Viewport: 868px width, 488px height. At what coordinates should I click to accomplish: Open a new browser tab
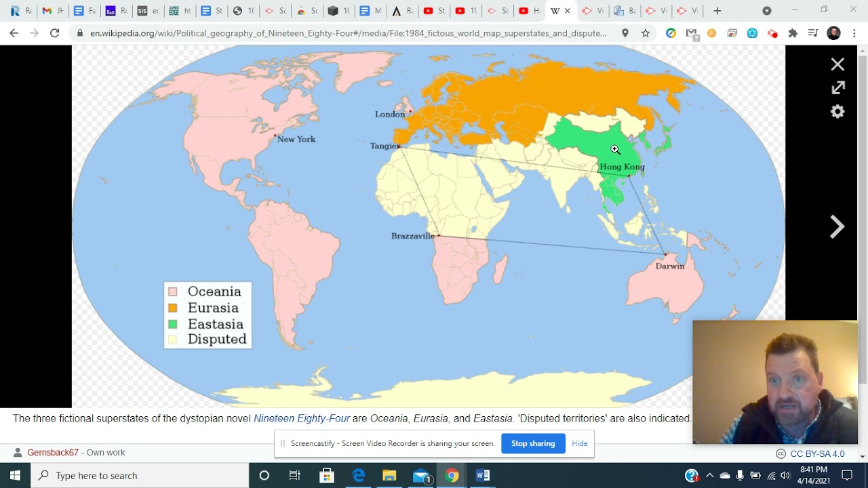(717, 11)
